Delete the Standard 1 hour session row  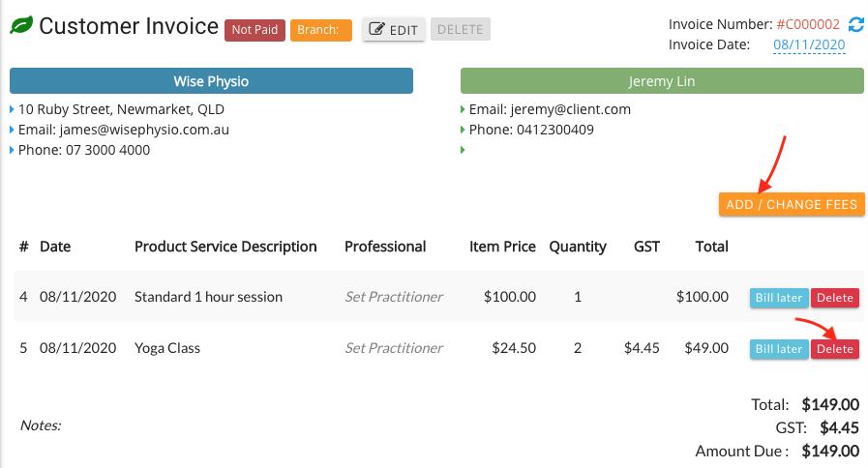pyautogui.click(x=835, y=298)
